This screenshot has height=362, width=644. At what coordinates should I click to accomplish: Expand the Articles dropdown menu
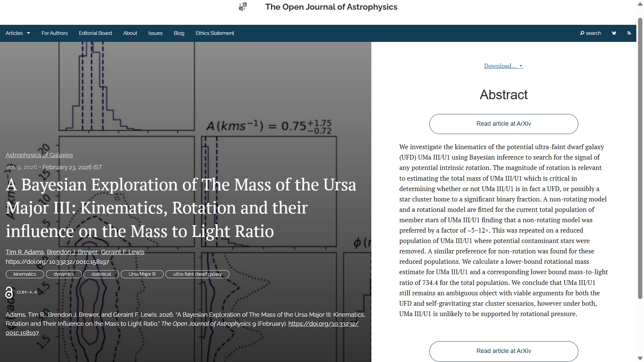coord(18,33)
